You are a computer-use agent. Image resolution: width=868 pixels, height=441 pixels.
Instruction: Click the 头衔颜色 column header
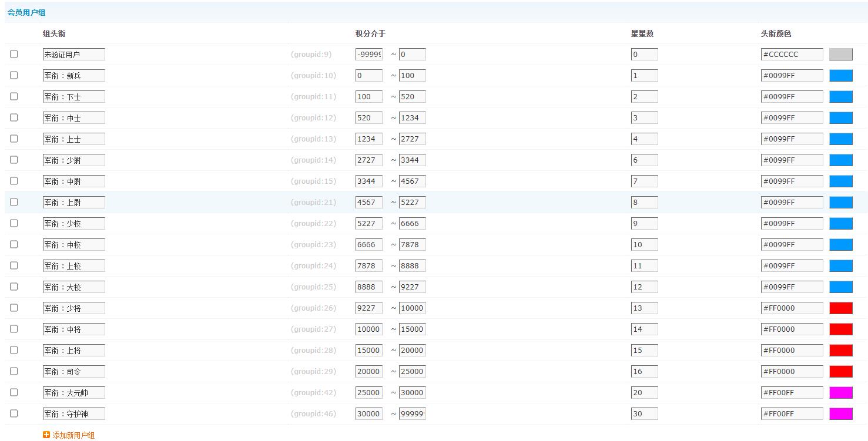coord(776,33)
